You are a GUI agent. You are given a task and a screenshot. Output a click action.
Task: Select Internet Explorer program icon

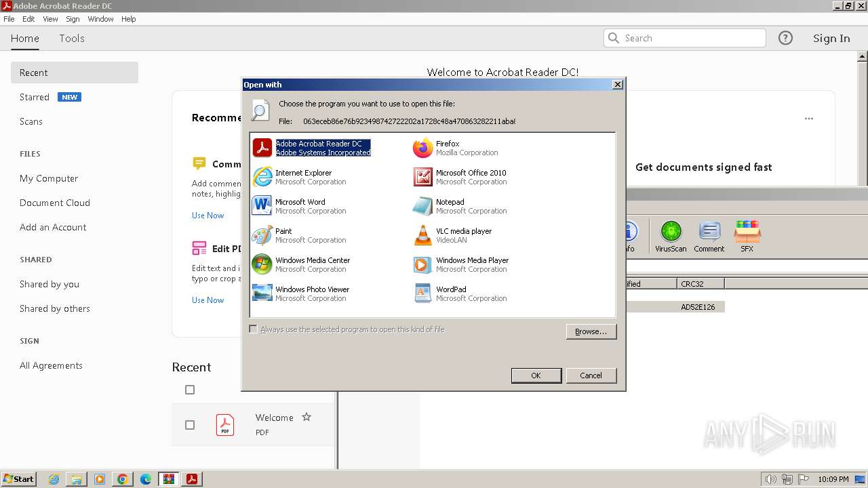tap(262, 177)
